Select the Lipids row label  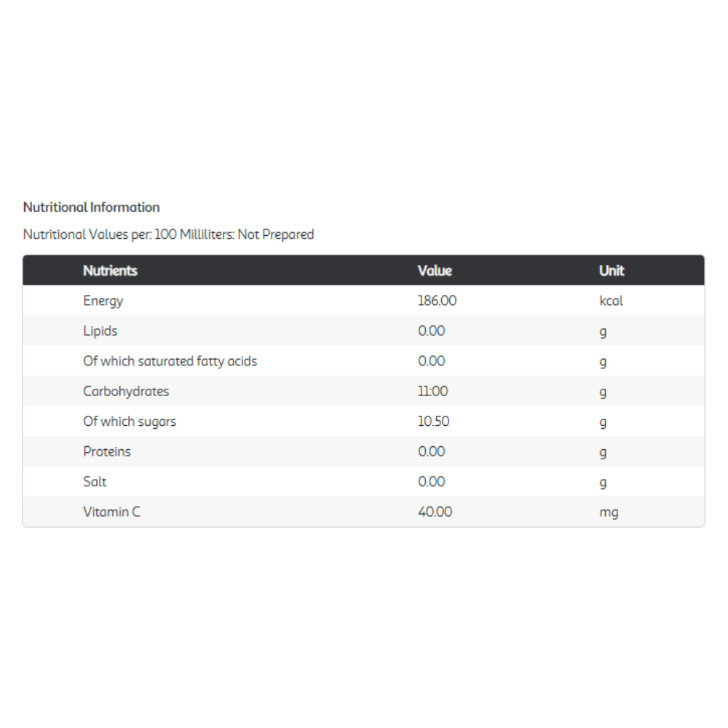click(x=100, y=331)
